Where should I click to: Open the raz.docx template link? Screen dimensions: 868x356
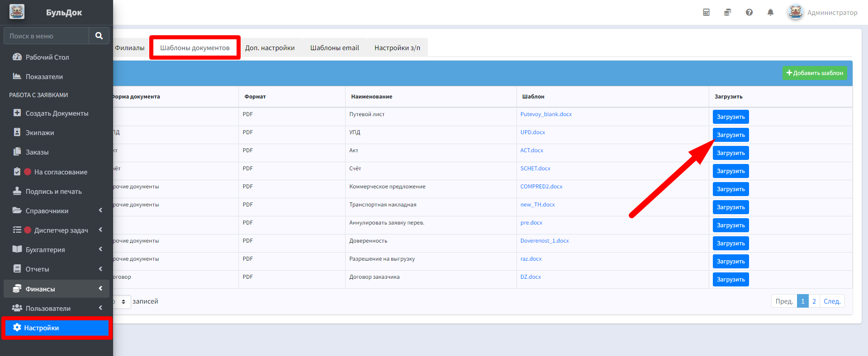(x=531, y=259)
